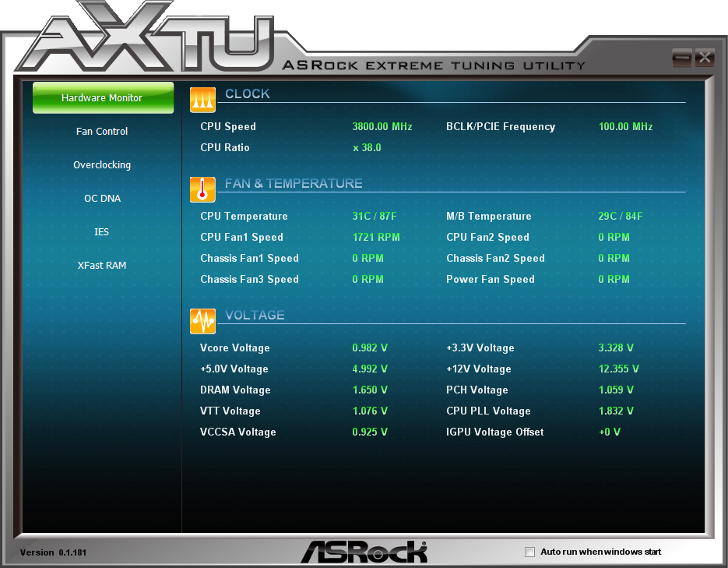Click the CPU Fan1 Speed value
Viewport: 728px width, 568px height.
click(x=376, y=237)
